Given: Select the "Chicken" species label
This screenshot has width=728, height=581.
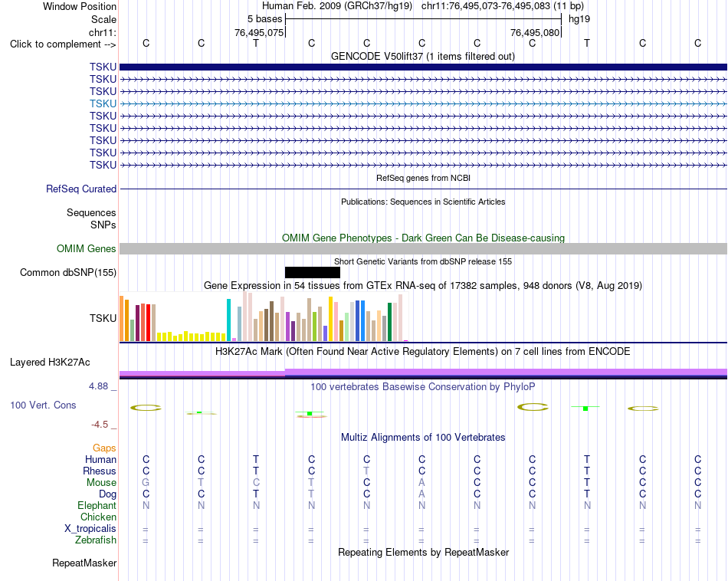Looking at the screenshot, I should point(98,517).
